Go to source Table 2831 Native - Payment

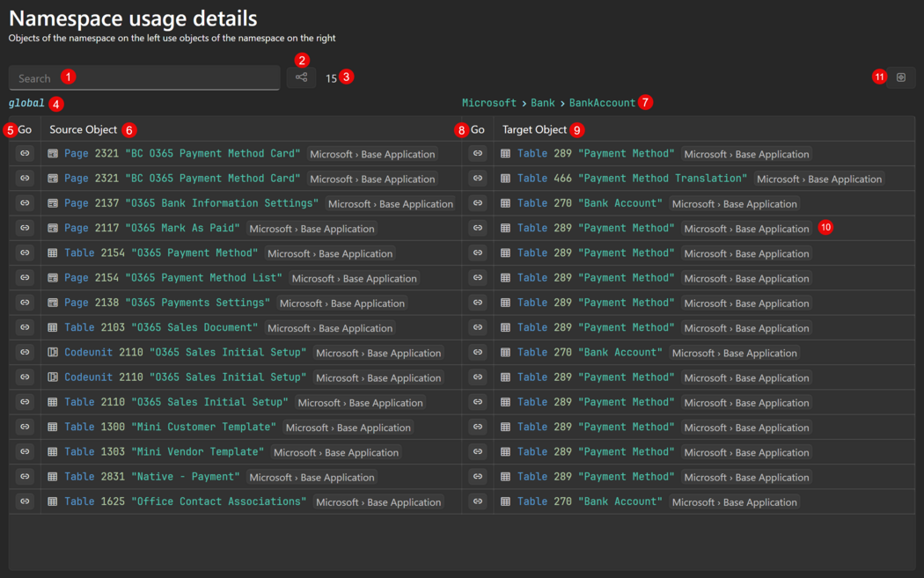click(x=25, y=477)
